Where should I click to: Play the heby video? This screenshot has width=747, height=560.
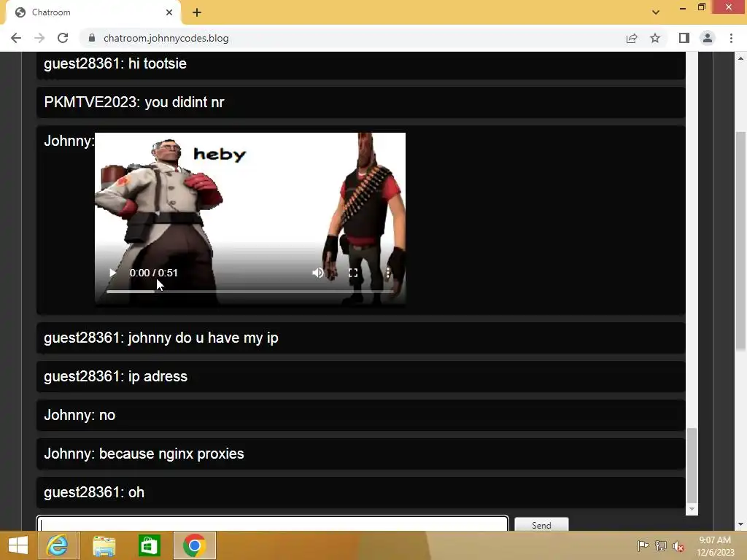click(x=112, y=273)
